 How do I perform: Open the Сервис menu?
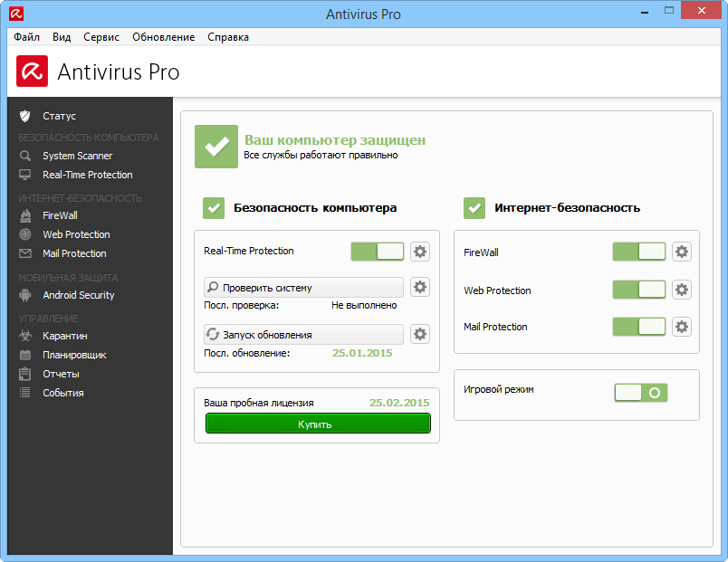101,37
